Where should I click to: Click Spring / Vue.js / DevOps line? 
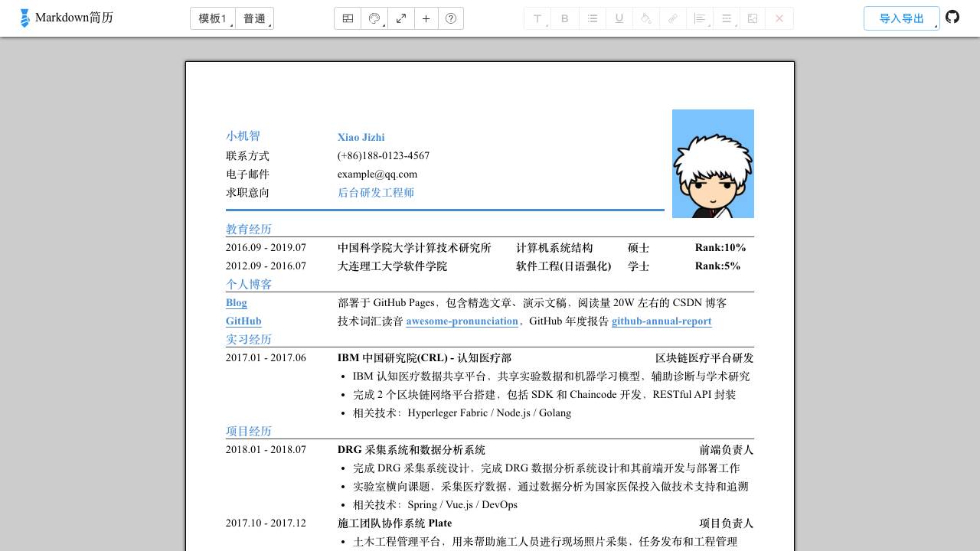click(462, 505)
